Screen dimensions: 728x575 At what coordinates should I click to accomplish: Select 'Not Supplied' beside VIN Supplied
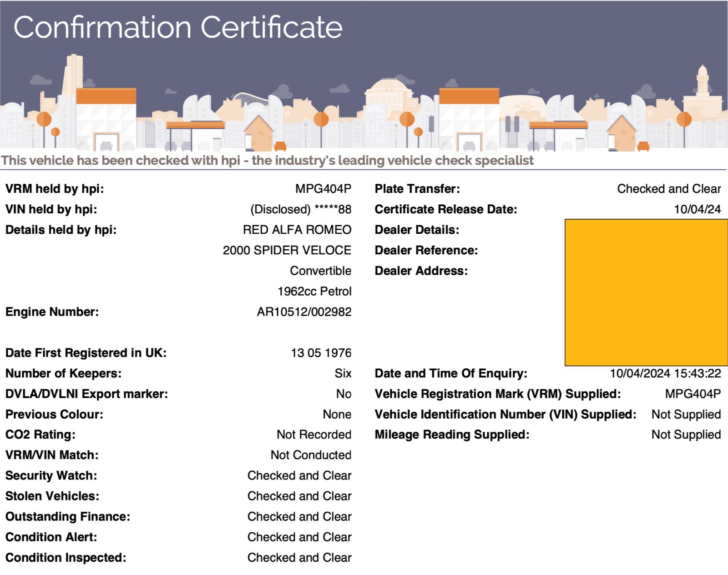[686, 414]
